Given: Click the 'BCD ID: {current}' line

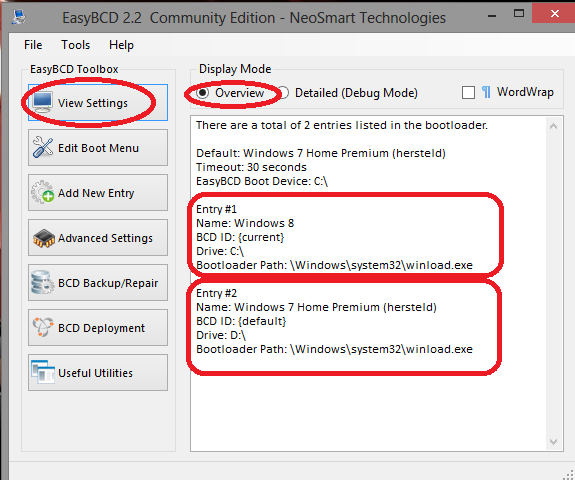Looking at the screenshot, I should click(240, 237).
